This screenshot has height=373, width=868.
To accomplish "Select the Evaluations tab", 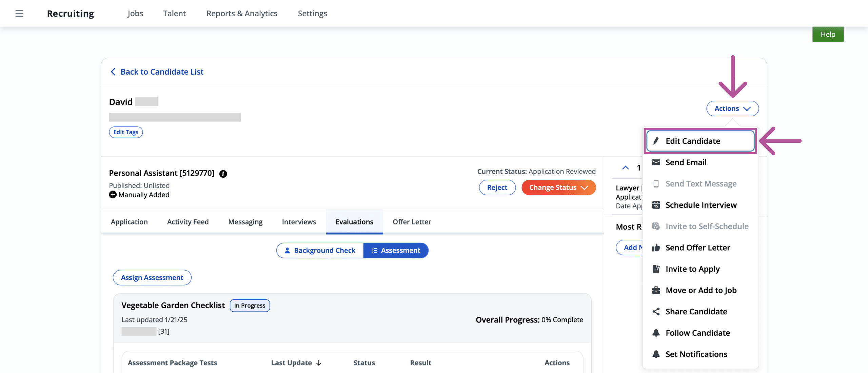I will (x=354, y=222).
